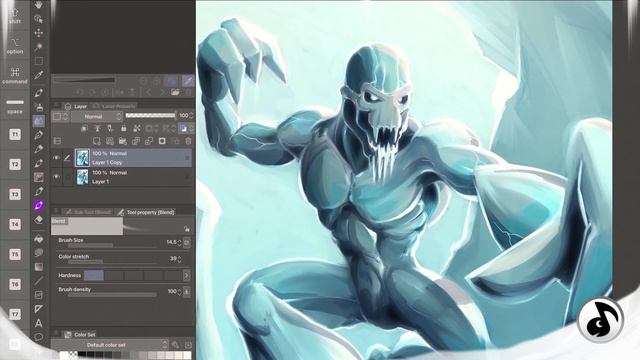Create a new raster layer

click(x=97, y=141)
